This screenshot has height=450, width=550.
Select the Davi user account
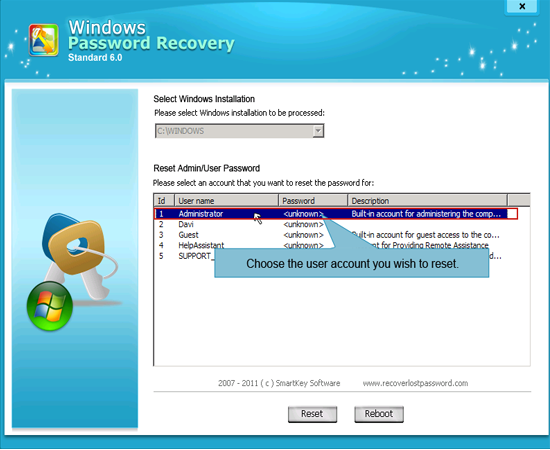tap(186, 224)
